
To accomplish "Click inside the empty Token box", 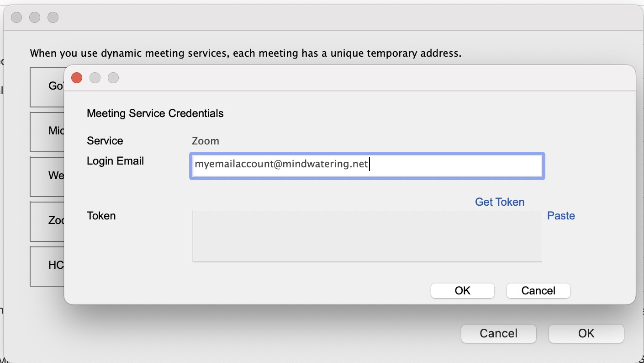I will 367,236.
